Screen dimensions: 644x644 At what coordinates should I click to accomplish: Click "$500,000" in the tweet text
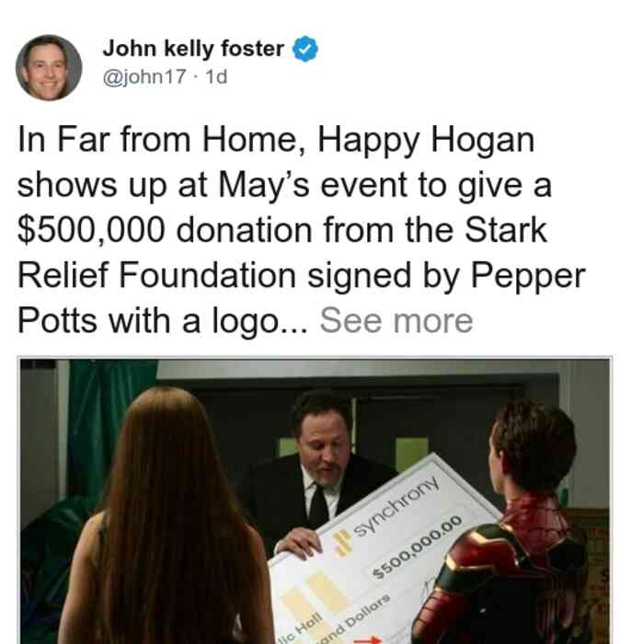(x=91, y=230)
